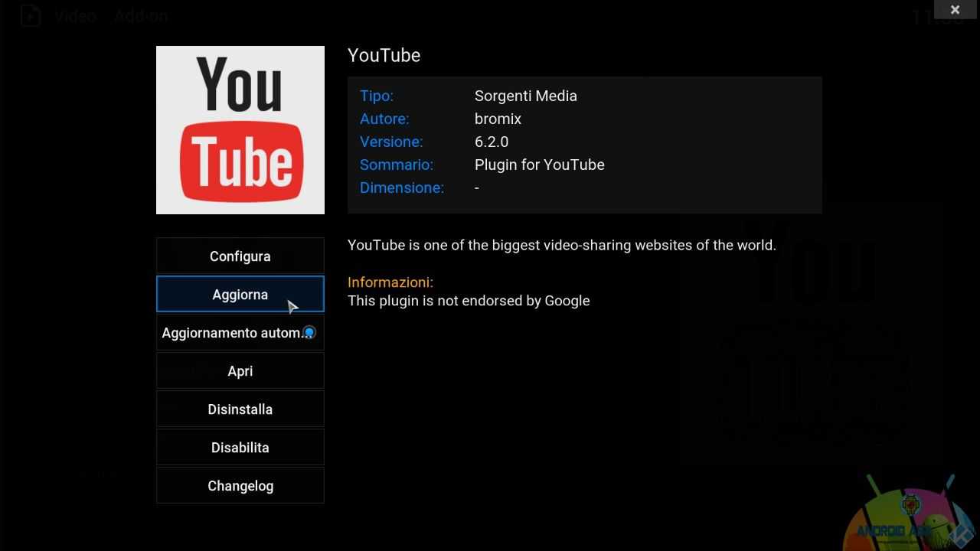Select the not endorsed by Google disclaimer
The width and height of the screenshot is (980, 551).
pos(469,301)
